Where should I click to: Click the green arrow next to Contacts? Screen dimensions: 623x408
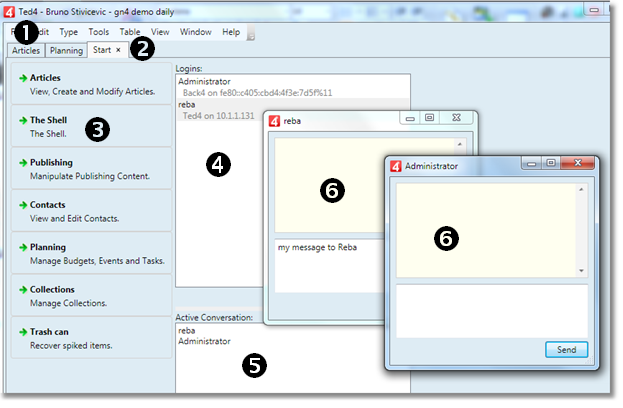tap(23, 205)
